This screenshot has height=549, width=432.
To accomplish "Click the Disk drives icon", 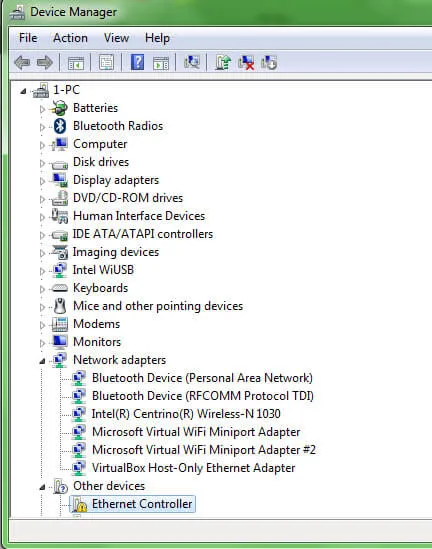I will click(60, 164).
